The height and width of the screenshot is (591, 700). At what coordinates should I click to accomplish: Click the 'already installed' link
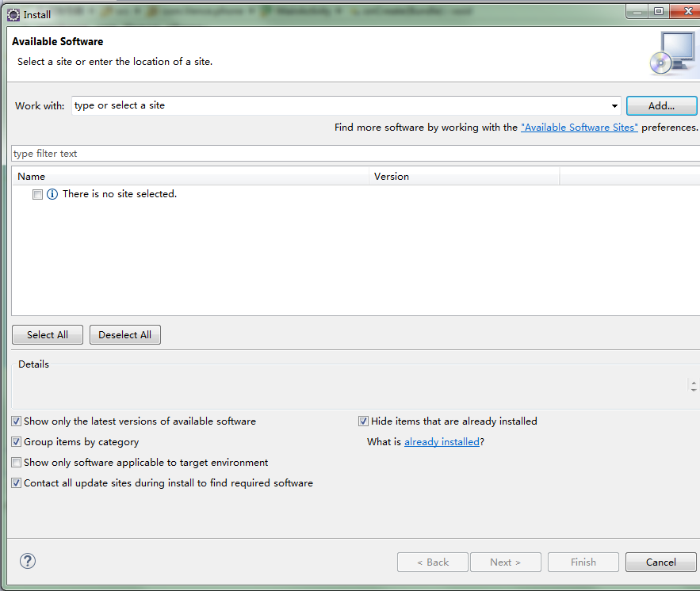pyautogui.click(x=442, y=441)
